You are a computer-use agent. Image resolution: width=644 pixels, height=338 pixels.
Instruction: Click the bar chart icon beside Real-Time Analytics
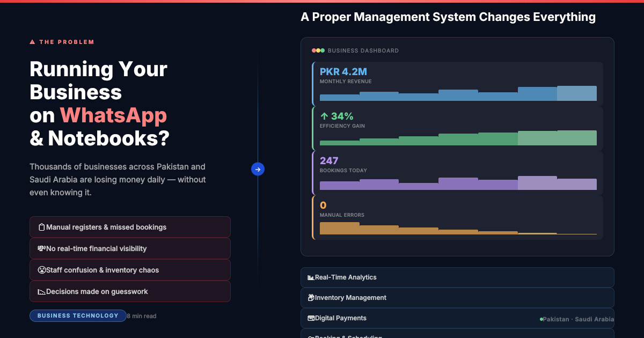(311, 277)
